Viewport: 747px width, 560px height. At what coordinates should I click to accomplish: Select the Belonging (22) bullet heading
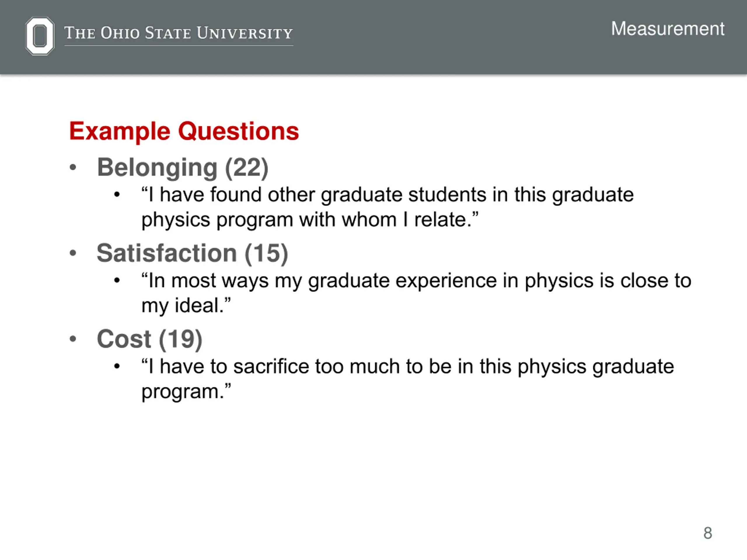(x=183, y=168)
